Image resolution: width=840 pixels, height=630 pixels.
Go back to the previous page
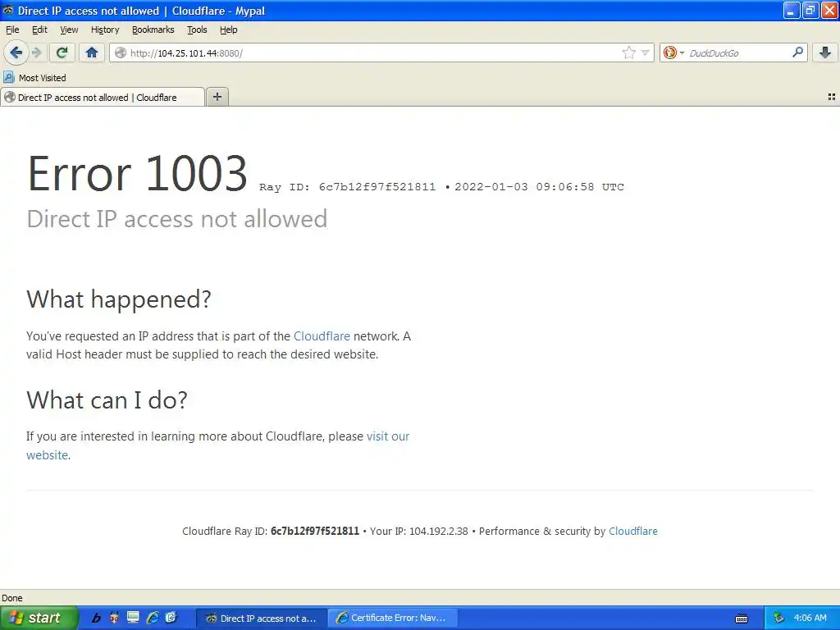16,52
